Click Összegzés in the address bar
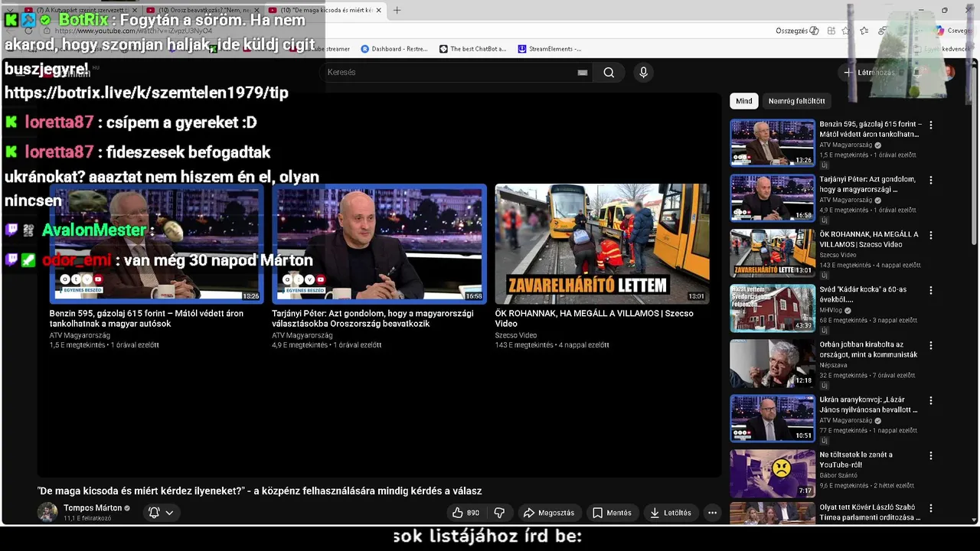Screen dimensions: 980x551 [x=797, y=31]
